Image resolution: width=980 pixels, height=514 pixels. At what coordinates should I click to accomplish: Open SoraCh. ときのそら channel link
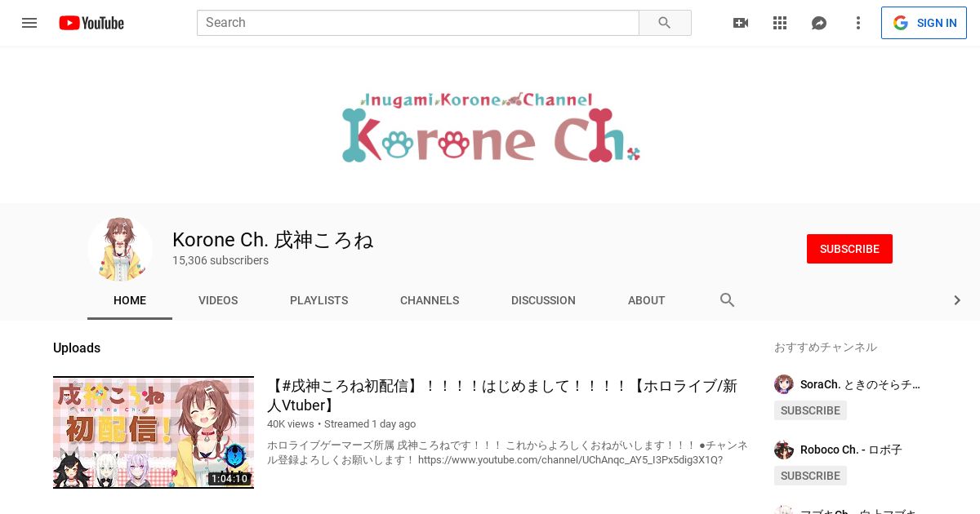[861, 384]
